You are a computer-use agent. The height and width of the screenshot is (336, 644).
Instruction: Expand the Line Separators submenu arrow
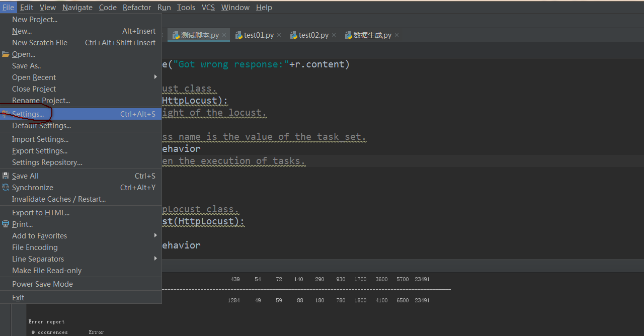tap(155, 259)
